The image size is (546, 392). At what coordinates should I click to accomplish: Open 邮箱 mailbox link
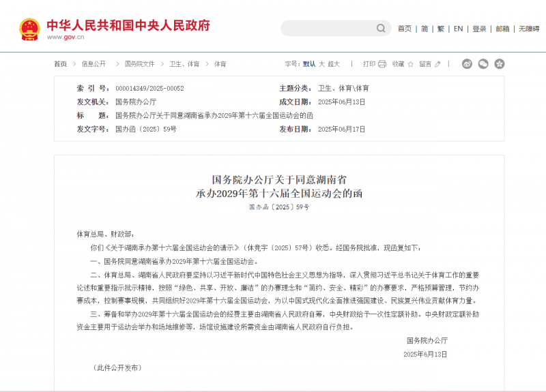[502, 29]
